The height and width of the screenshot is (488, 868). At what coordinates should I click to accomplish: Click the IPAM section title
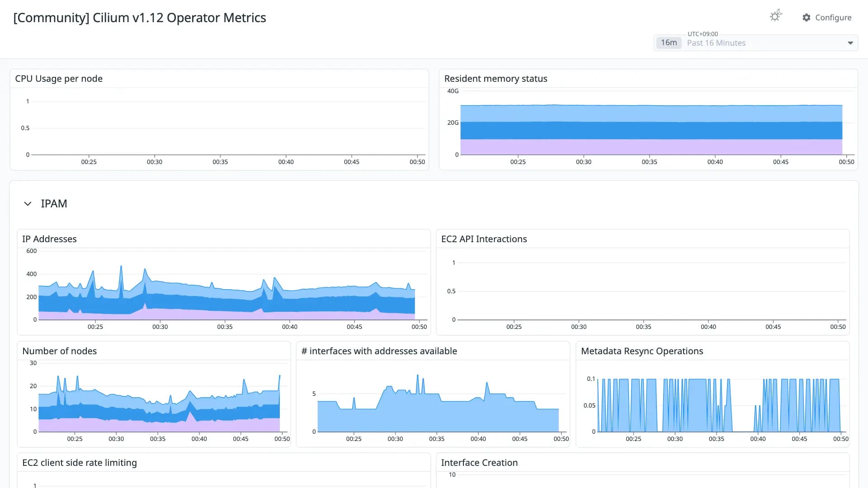(x=54, y=204)
